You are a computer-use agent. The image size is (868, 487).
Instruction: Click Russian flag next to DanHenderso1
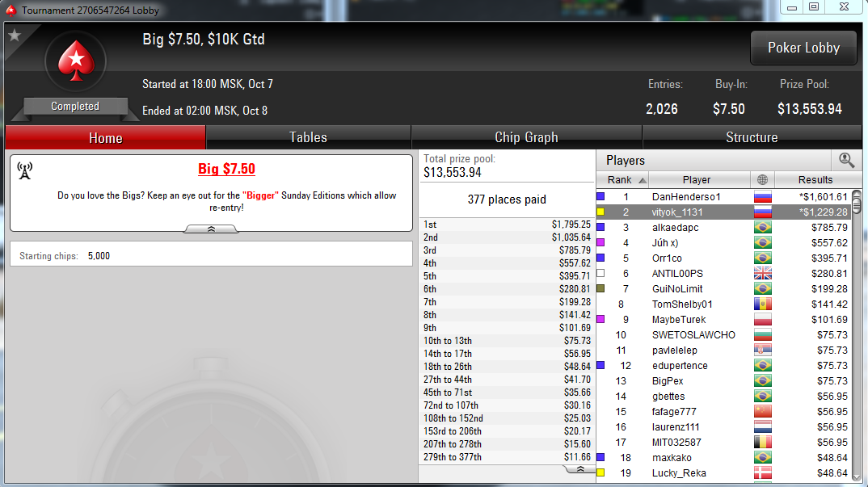tap(762, 197)
